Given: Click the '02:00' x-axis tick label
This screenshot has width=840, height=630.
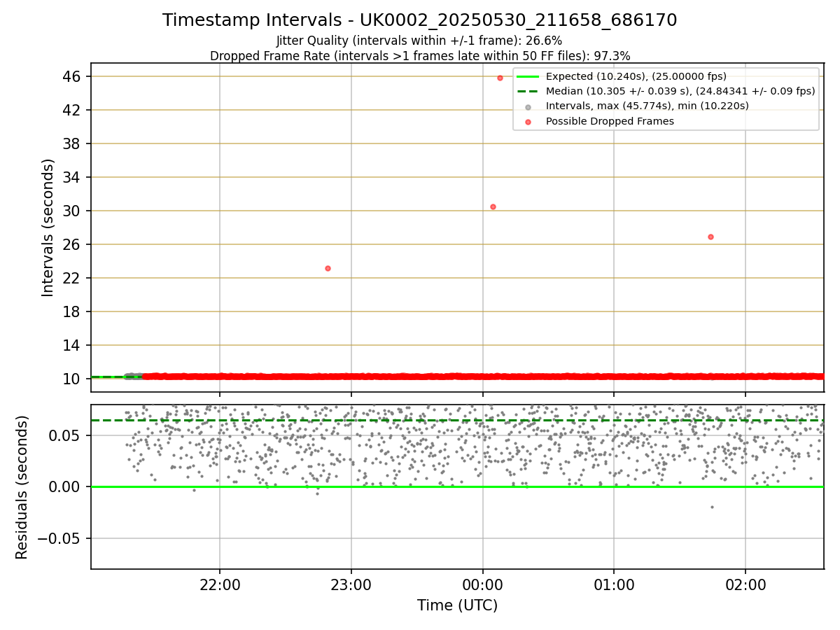Looking at the screenshot, I should click(745, 584).
